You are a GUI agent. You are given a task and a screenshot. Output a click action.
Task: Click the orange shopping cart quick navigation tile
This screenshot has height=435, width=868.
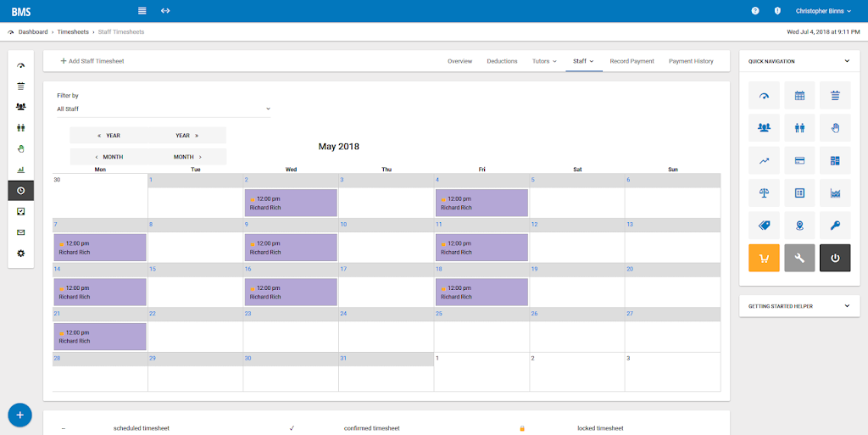pos(764,258)
